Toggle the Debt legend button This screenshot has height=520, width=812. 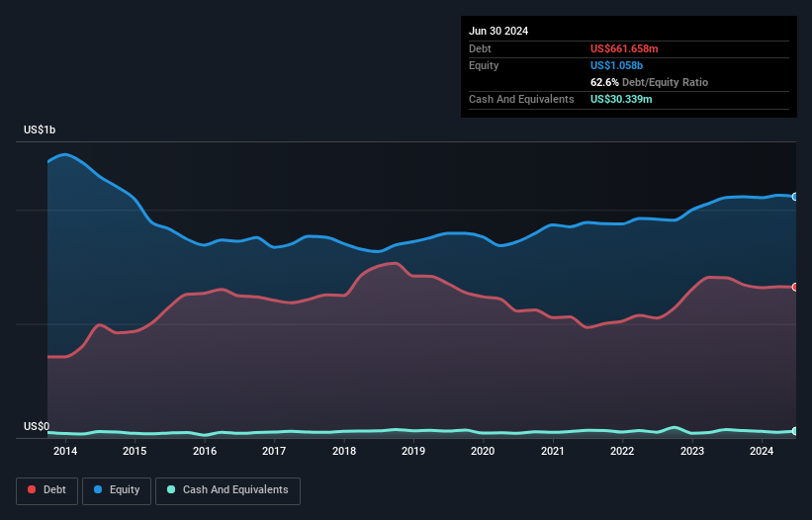tap(46, 490)
